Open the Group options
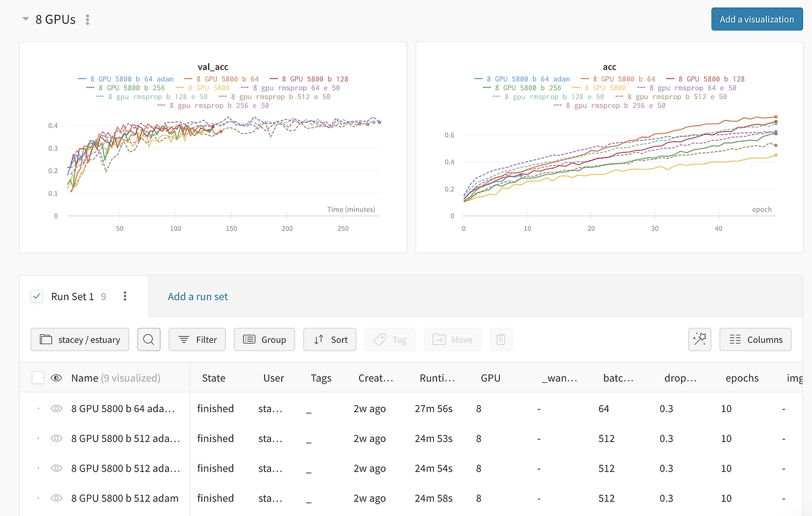Image resolution: width=812 pixels, height=516 pixels. click(x=265, y=340)
